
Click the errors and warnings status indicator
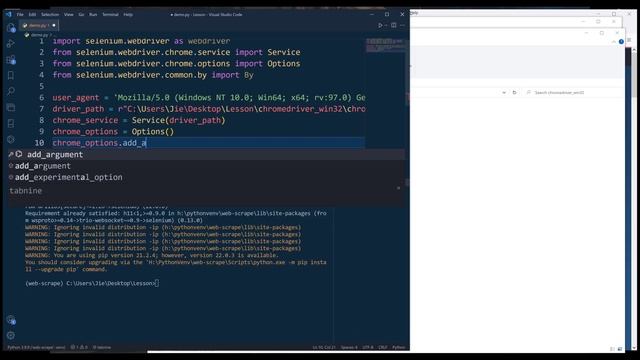pos(79,347)
